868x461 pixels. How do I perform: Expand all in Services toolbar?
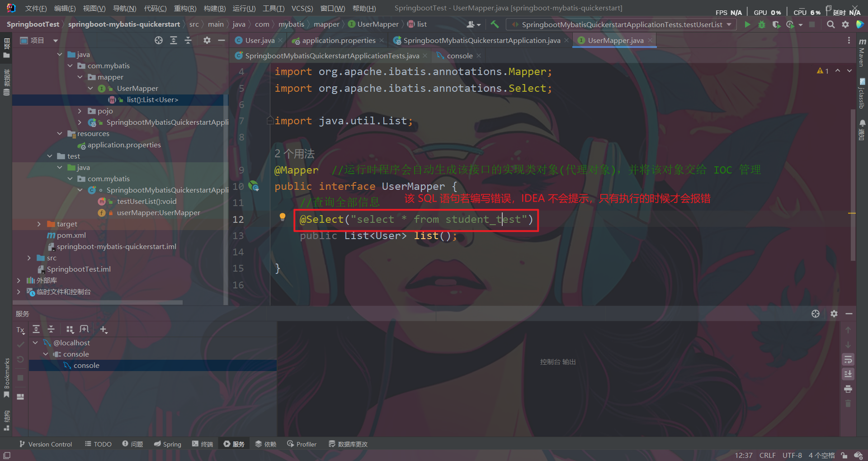coord(36,329)
